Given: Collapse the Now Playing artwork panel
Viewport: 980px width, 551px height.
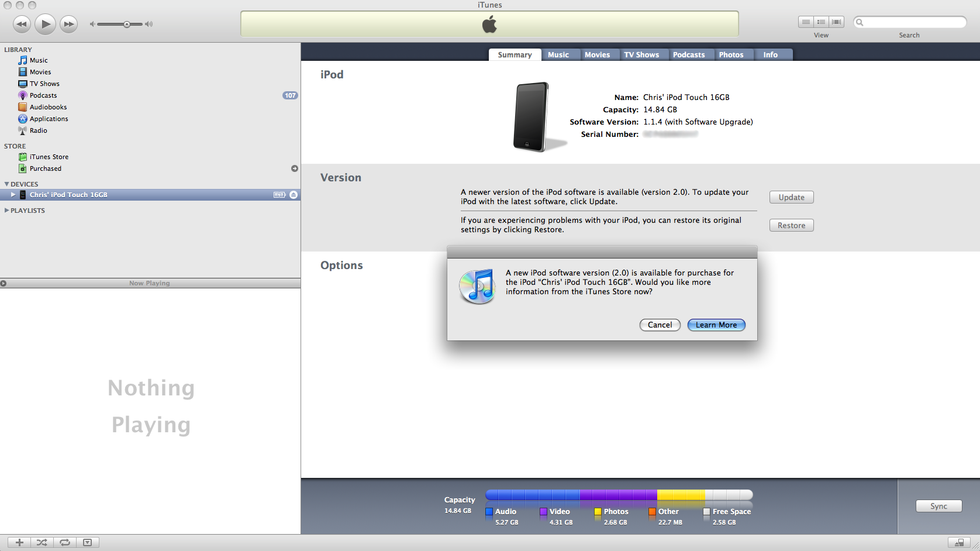Looking at the screenshot, I should [x=4, y=284].
